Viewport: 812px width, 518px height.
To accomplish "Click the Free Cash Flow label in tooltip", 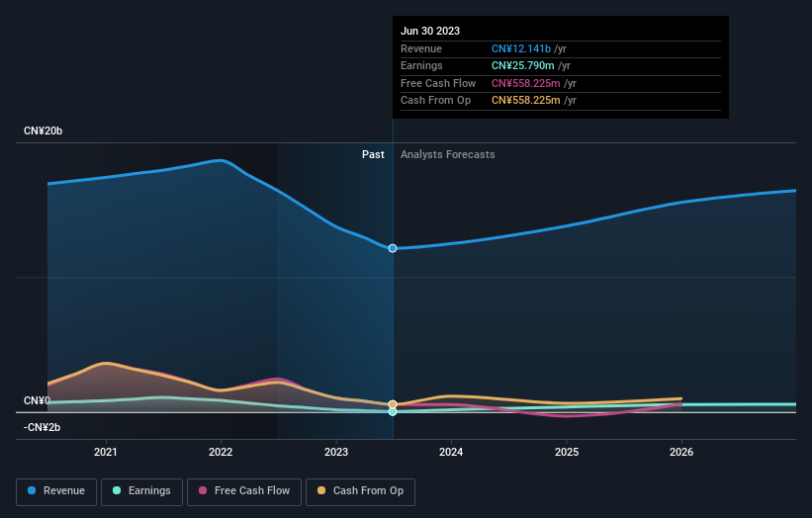I will coord(438,83).
